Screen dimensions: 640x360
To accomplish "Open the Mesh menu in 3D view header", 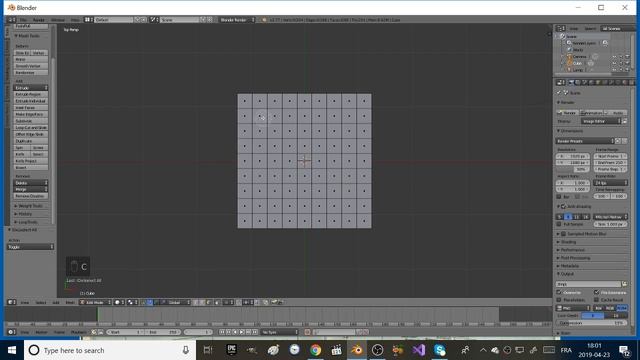I will click(x=70, y=302).
